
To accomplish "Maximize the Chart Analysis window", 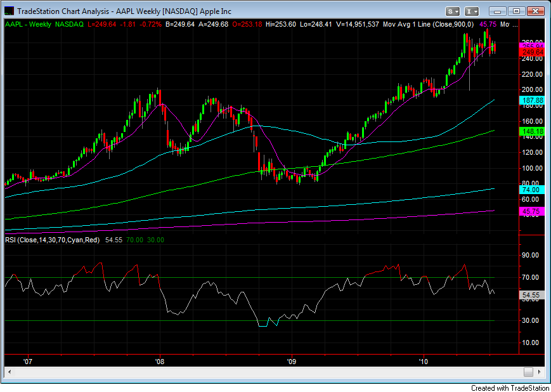I will click(516, 11).
